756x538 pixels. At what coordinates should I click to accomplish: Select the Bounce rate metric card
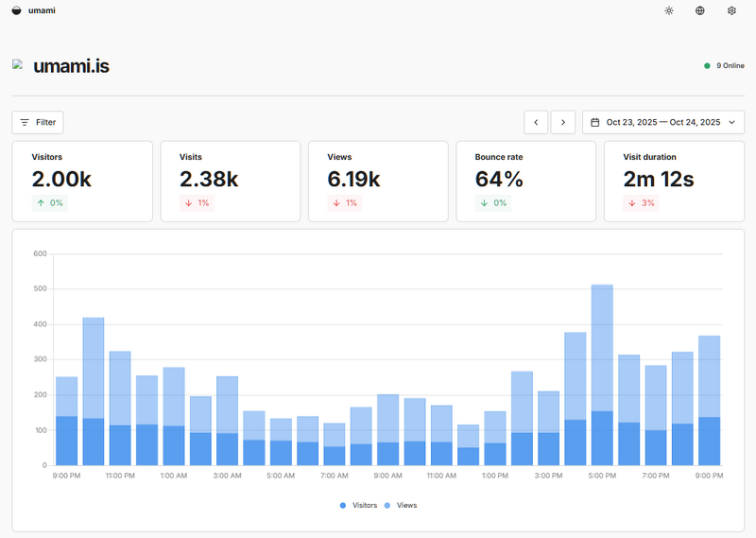pos(526,182)
